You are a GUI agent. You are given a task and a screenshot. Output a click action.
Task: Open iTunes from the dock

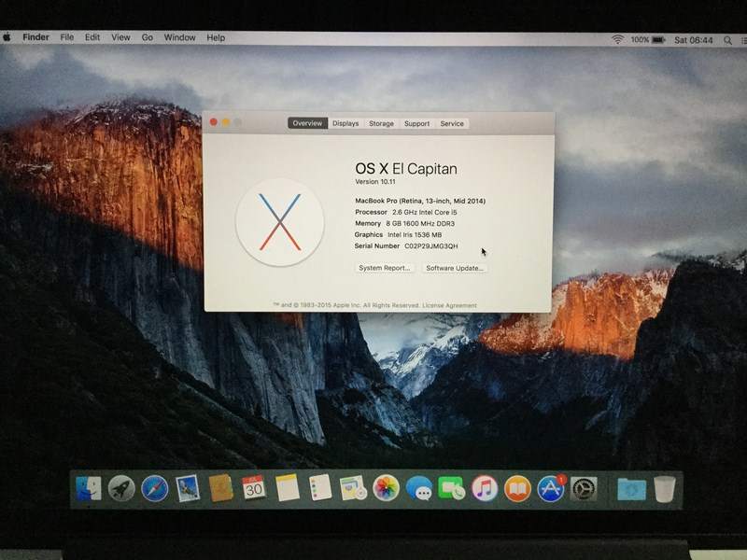(x=484, y=488)
